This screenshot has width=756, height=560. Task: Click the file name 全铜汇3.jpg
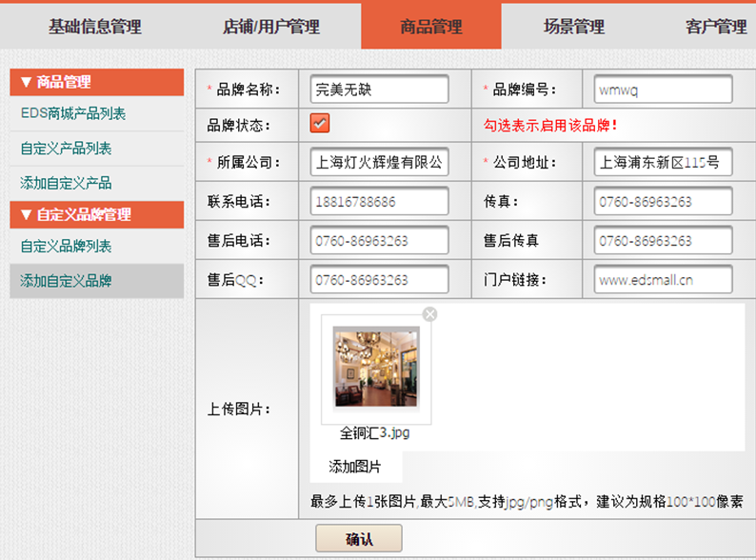click(x=374, y=432)
